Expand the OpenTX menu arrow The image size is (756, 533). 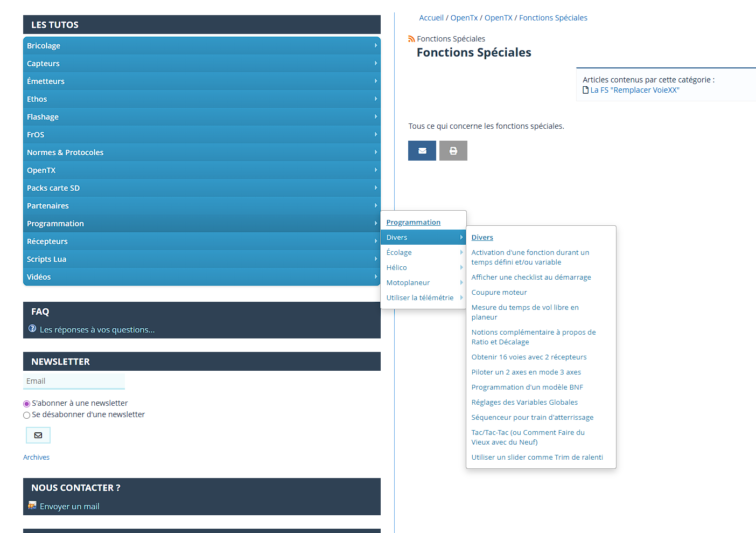pyautogui.click(x=375, y=170)
